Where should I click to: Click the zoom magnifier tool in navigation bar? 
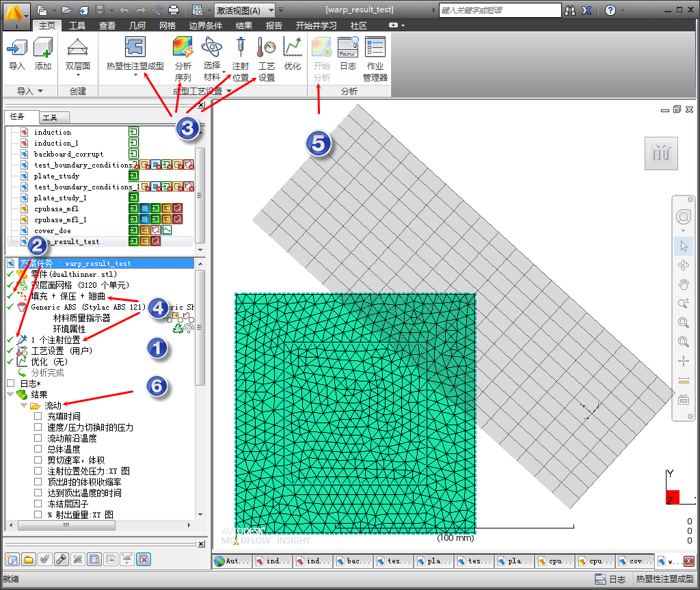point(684,304)
